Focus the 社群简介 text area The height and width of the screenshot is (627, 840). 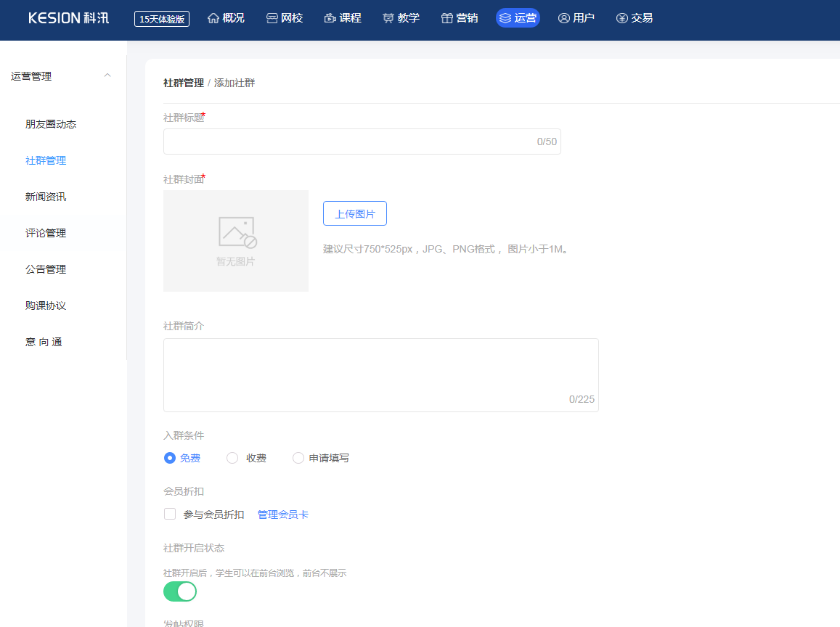click(380, 374)
